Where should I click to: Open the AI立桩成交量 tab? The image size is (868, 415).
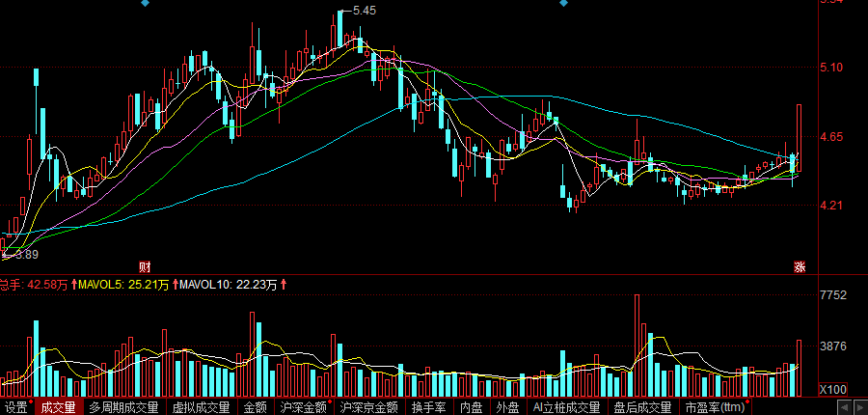click(x=566, y=407)
